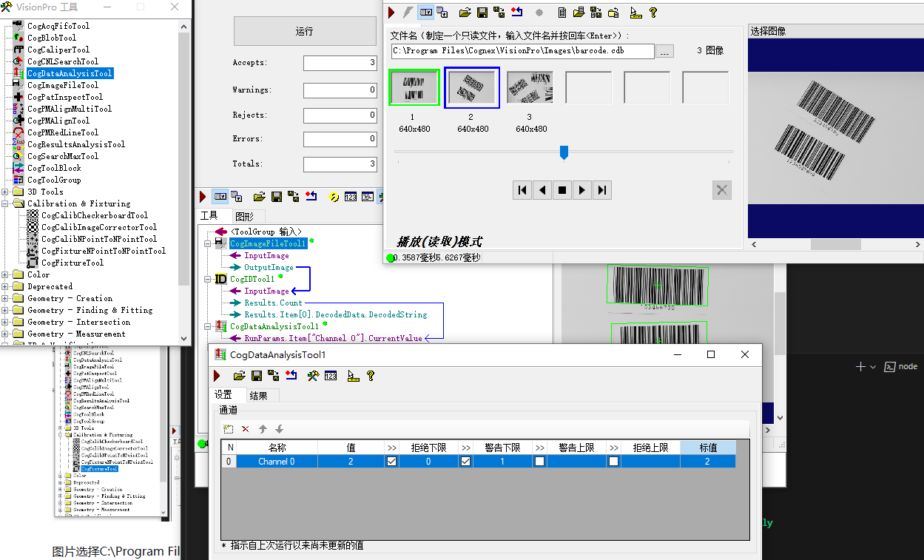This screenshot has height=560, width=924.
Task: Click the hammer-and-wrench icon in CogDataAnalysisTool1
Action: pyautogui.click(x=313, y=376)
